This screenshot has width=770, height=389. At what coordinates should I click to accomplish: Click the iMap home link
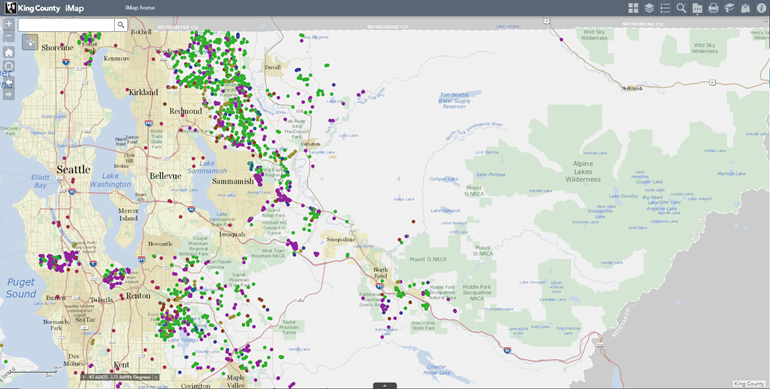(140, 8)
